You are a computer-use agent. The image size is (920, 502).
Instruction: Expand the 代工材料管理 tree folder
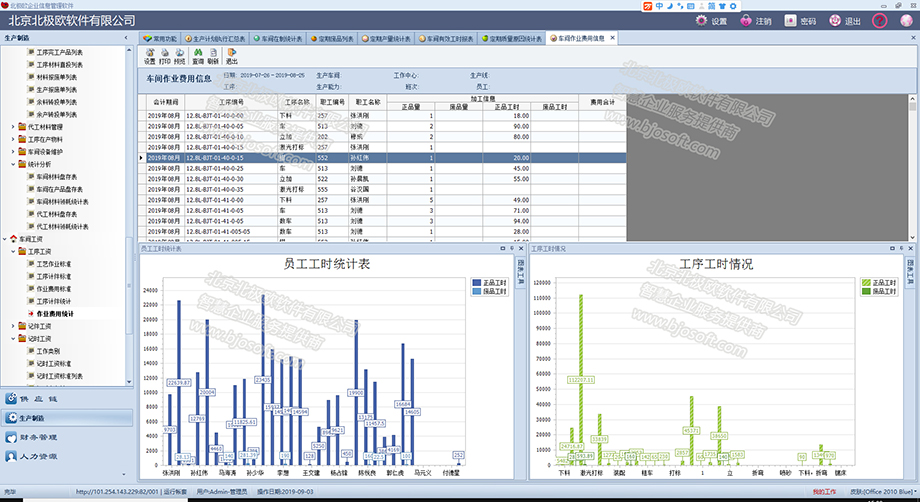pos(13,127)
